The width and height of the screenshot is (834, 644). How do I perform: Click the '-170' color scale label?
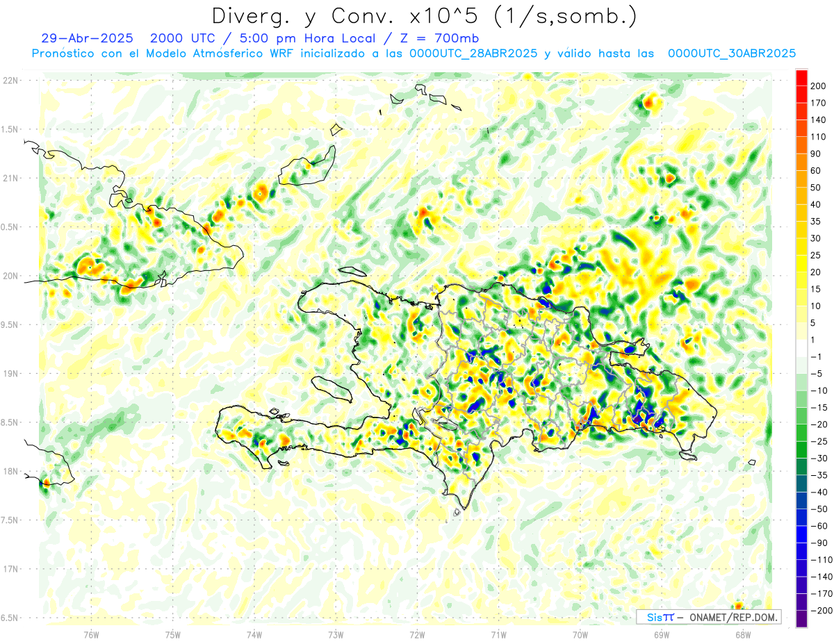821,593
